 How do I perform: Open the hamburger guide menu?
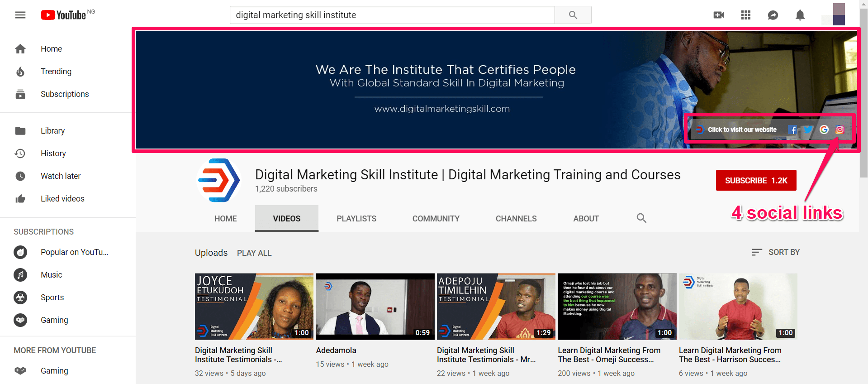pos(20,15)
